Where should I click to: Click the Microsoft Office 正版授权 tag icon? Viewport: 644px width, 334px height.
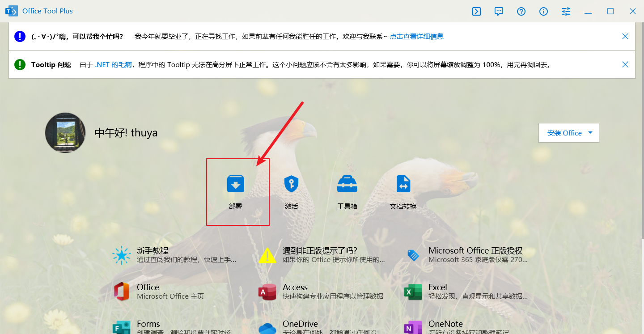[x=413, y=255]
